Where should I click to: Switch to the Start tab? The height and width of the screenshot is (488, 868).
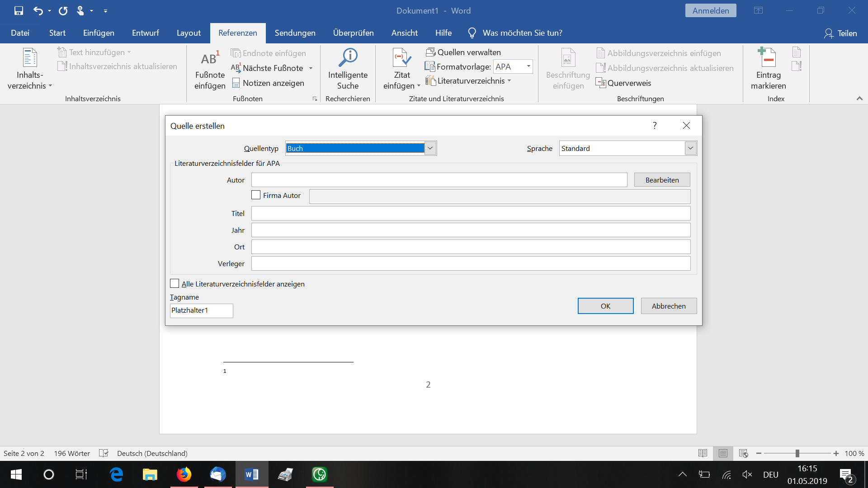point(57,33)
